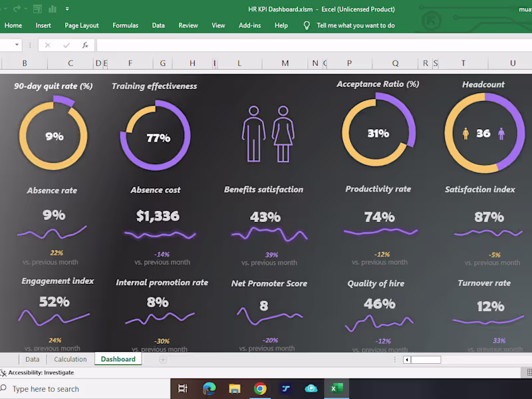Viewport: 532px width, 399px height.
Task: Select column L header
Action: pos(239,63)
